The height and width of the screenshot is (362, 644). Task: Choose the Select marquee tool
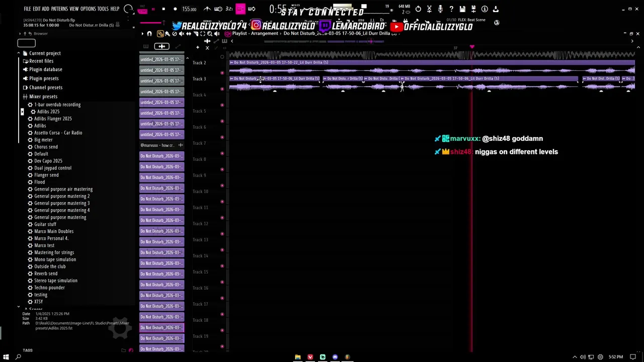coord(203,34)
